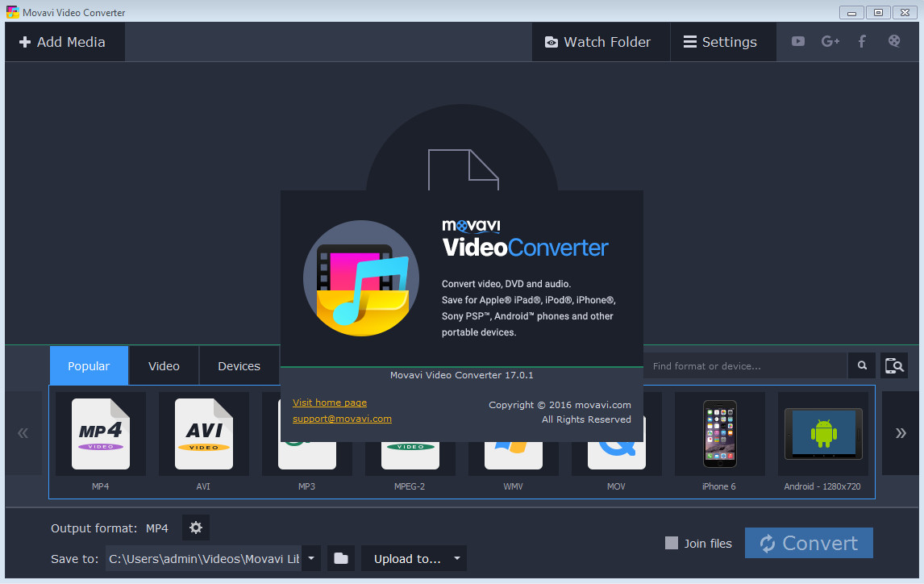Screen dimensions: 924x584
Task: Click the YouTube icon in top bar
Action: [797, 42]
